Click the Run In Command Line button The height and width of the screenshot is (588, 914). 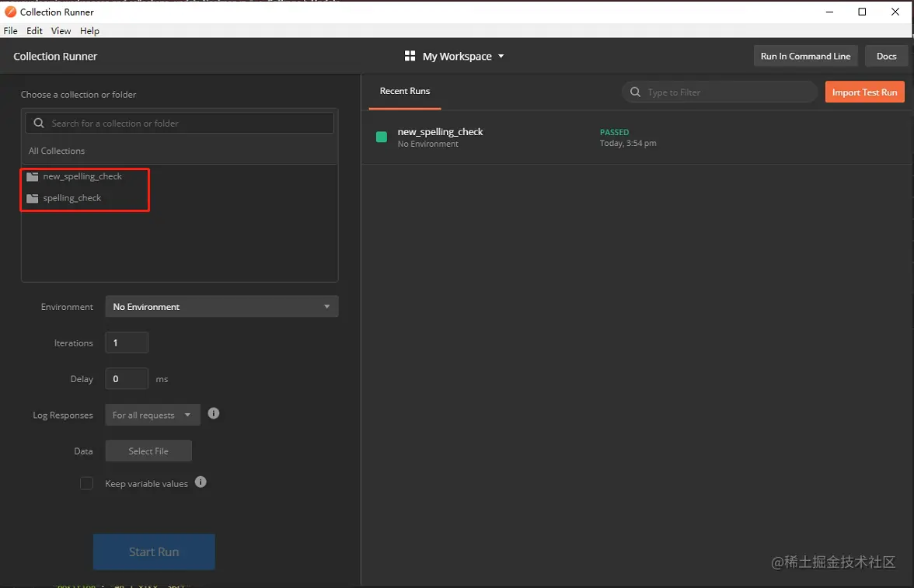[805, 56]
